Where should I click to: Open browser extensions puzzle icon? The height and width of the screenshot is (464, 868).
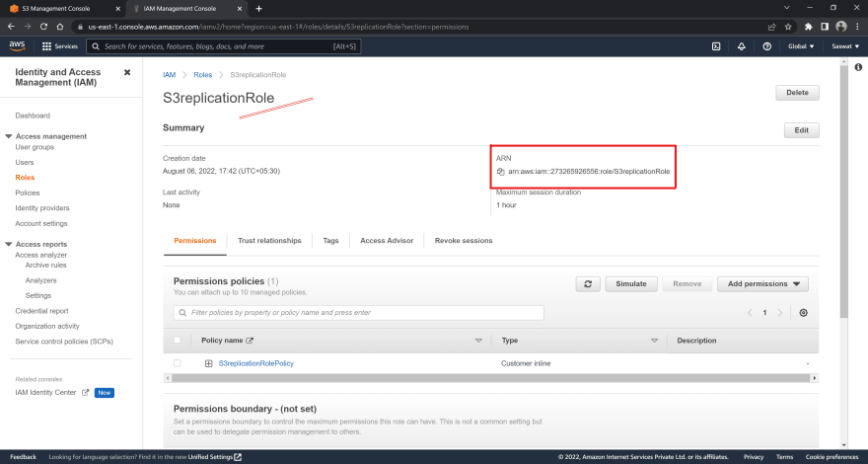pos(809,27)
